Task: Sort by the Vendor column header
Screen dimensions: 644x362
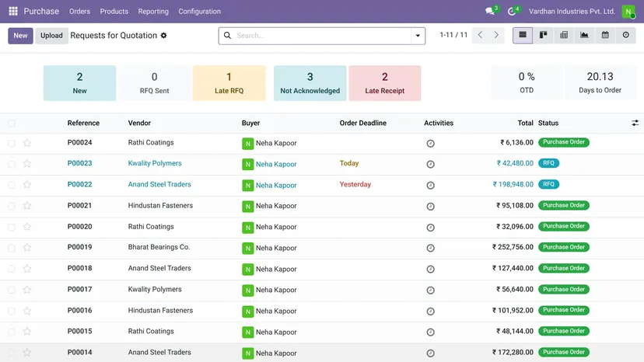Action: pos(139,124)
